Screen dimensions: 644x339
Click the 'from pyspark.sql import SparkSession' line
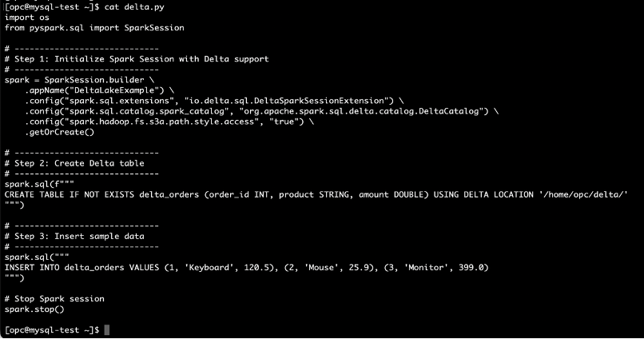pyautogui.click(x=94, y=27)
